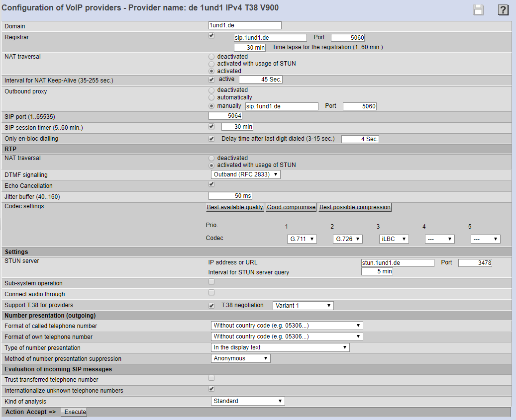516x420 pixels.
Task: Select SIP NAT traversal 'activated with usage of STUN'
Action: pos(212,64)
